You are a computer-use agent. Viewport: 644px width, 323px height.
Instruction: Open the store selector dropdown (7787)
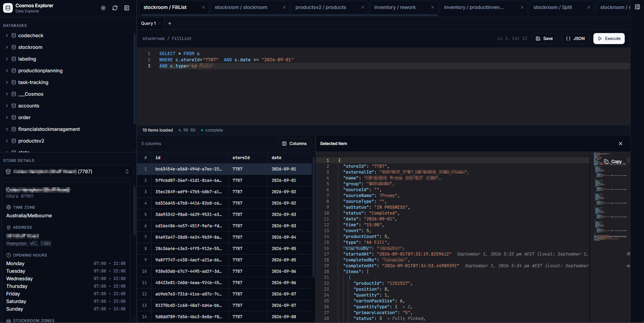tap(67, 171)
